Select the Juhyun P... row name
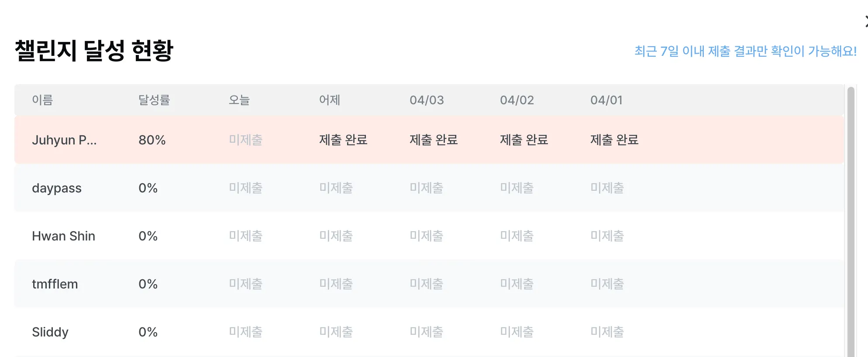Screen dimensions: 868x357 64,140
